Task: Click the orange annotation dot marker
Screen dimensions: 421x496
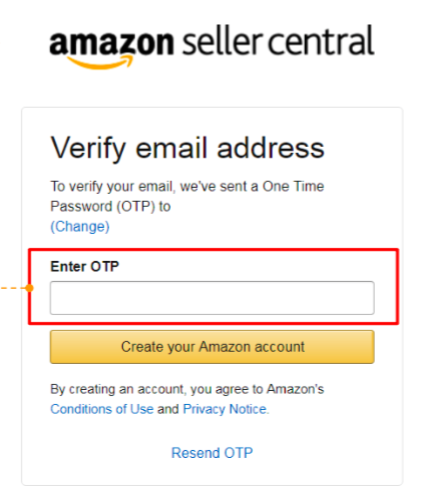Action: point(29,288)
